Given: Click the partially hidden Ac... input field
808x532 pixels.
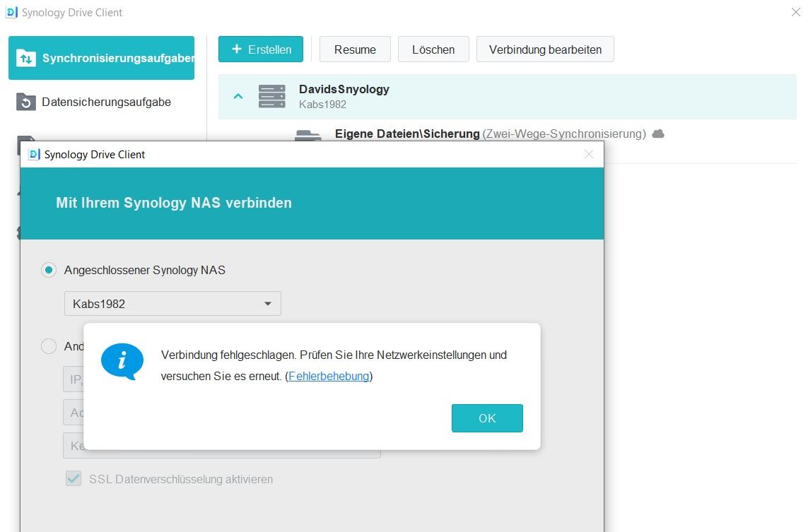Looking at the screenshot, I should coord(74,413).
